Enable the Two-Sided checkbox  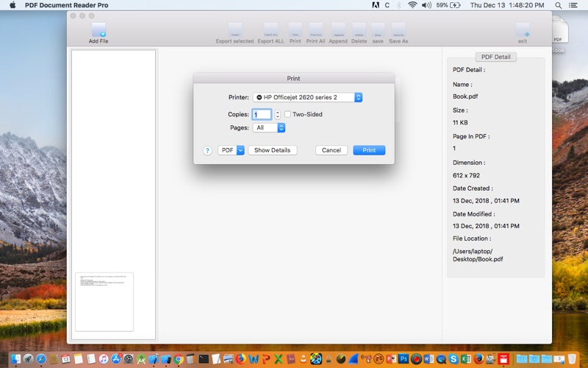(x=287, y=115)
